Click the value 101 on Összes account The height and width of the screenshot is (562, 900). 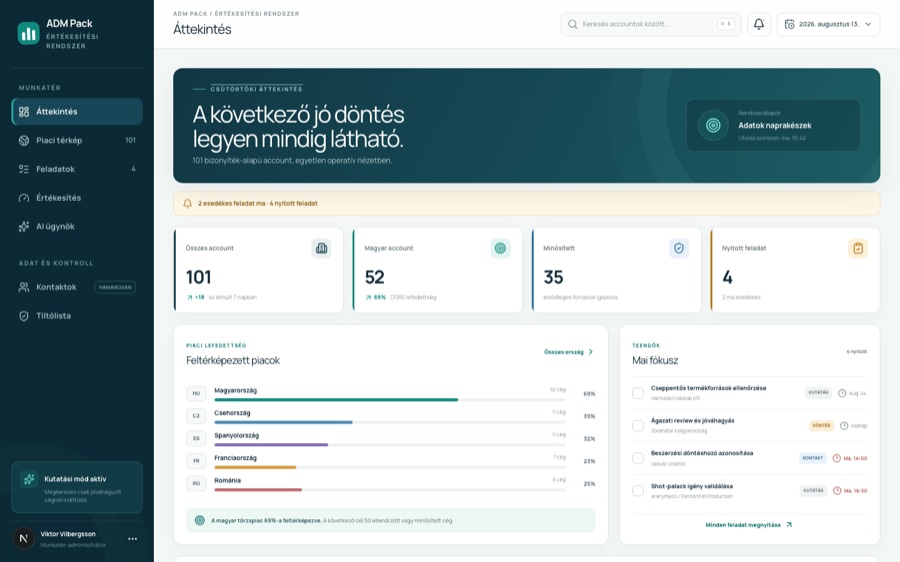coord(199,277)
